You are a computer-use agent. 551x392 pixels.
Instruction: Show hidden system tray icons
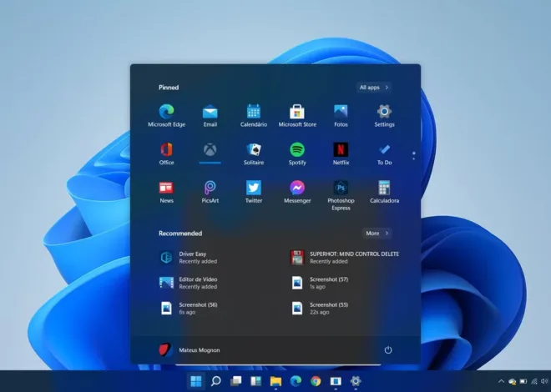501,381
